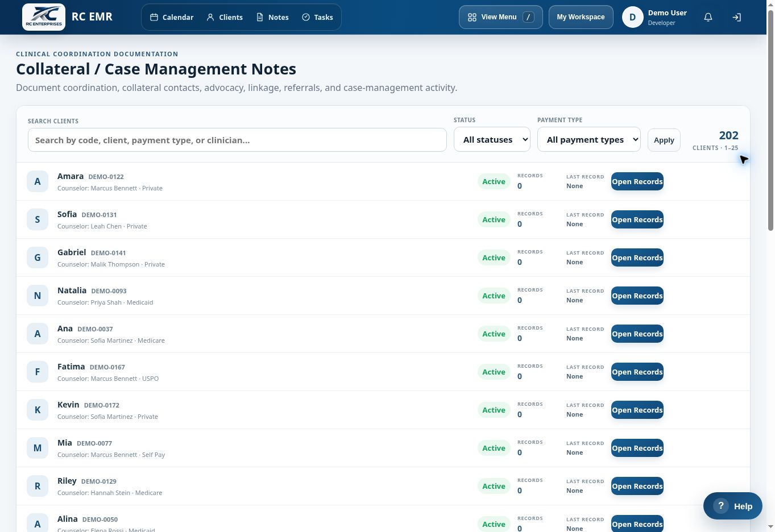Open Records for Mia DEMO-0077

click(637, 448)
